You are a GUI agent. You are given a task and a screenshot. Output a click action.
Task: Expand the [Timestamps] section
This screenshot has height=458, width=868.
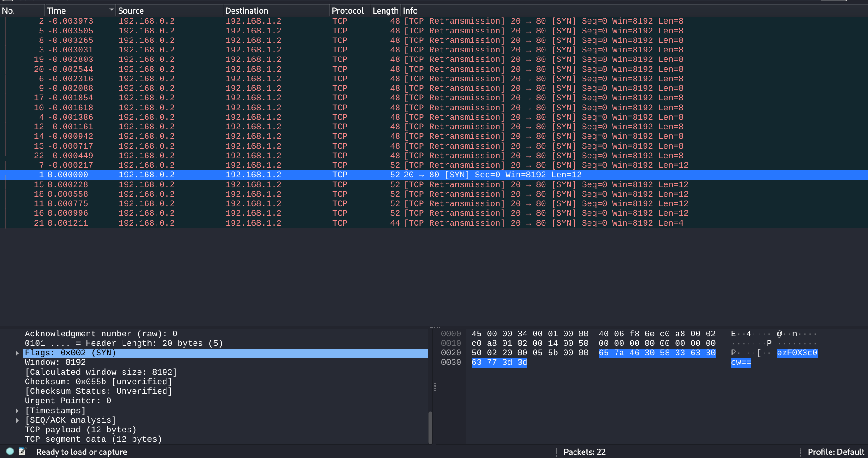tap(17, 411)
